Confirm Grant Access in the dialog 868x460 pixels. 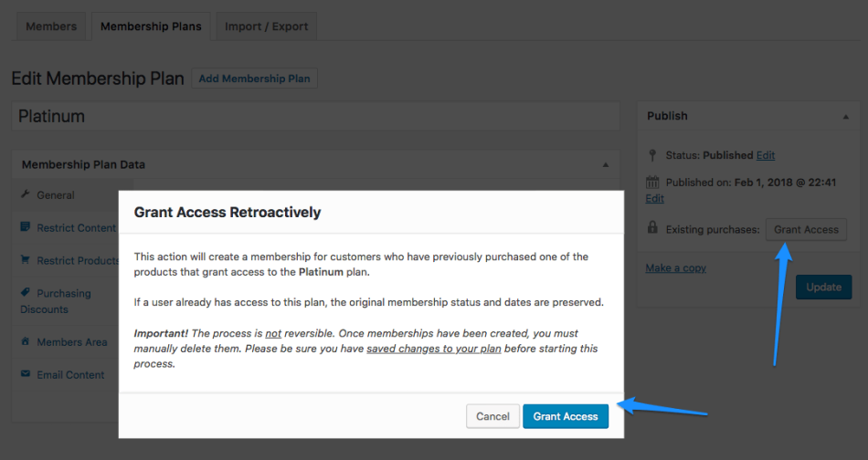pyautogui.click(x=566, y=416)
